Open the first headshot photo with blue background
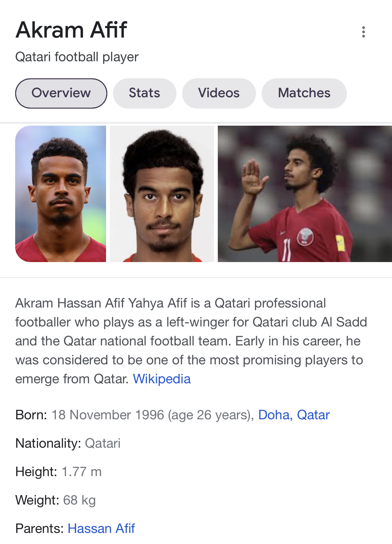The width and height of the screenshot is (392, 544). click(61, 194)
